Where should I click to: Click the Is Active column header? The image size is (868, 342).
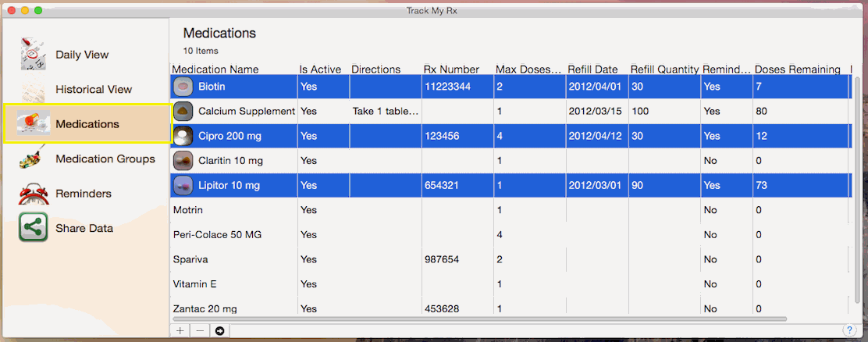pos(320,69)
